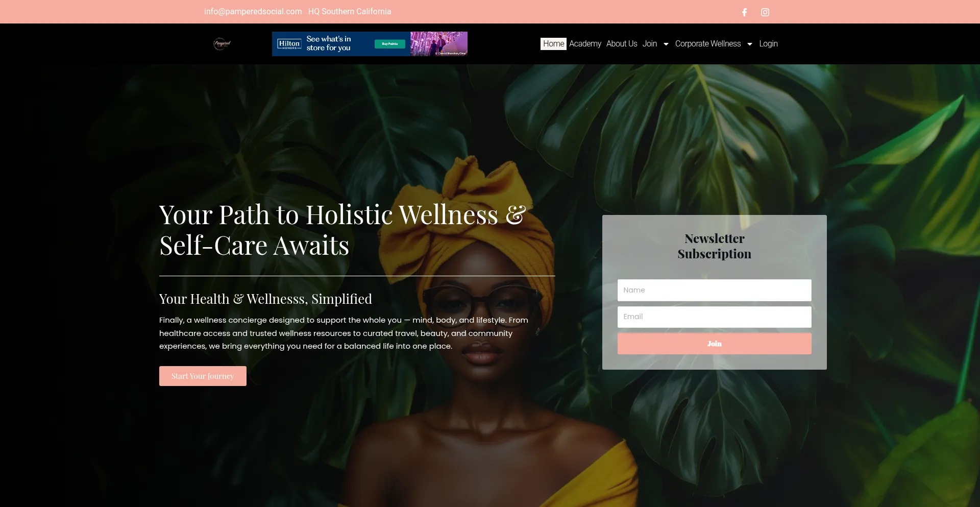Viewport: 980px width, 507px height.
Task: Open the Hilton banner photo thumbnail
Action: (x=439, y=44)
